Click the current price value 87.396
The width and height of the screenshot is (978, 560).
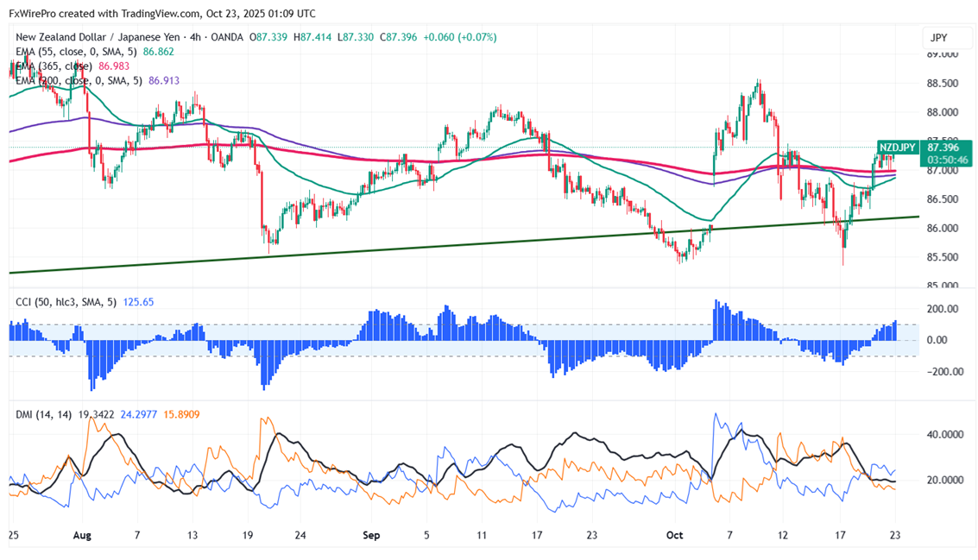[x=943, y=148]
